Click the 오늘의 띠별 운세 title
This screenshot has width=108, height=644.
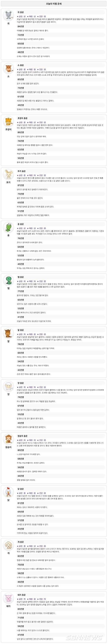tap(54, 4)
